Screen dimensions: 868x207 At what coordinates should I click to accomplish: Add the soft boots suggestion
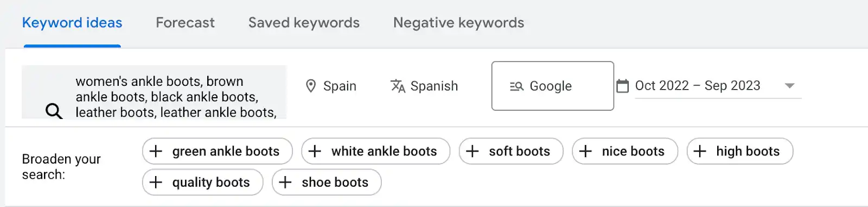click(x=511, y=151)
